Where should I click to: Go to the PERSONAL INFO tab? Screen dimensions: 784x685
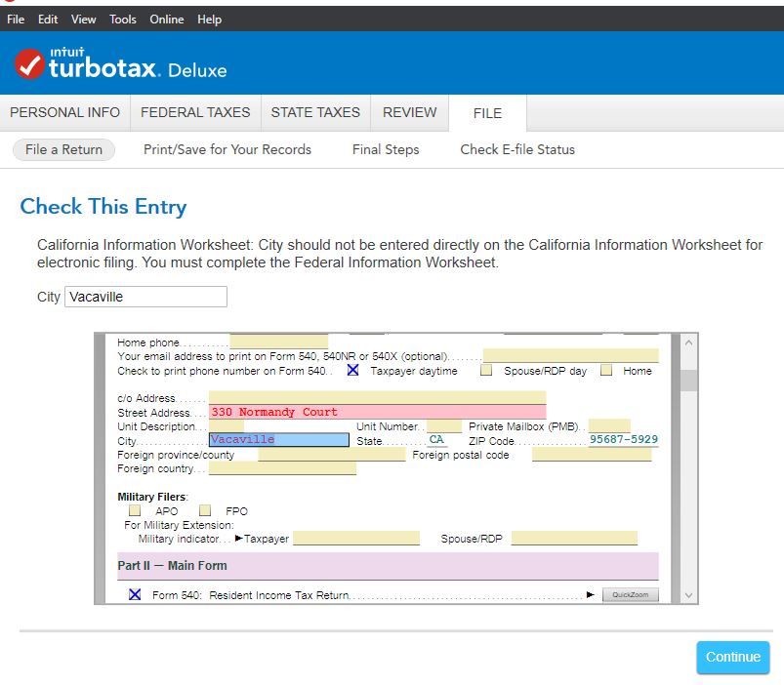coord(64,112)
